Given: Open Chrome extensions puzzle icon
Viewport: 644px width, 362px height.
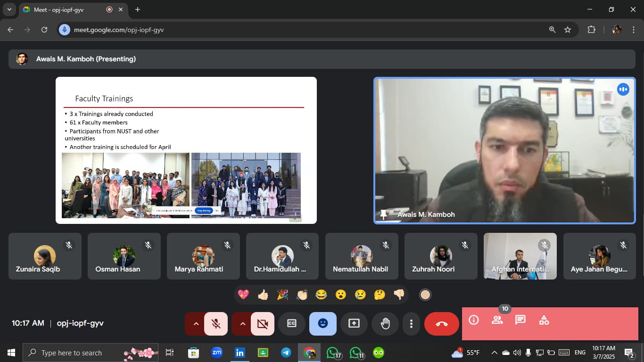Looking at the screenshot, I should coord(591,30).
